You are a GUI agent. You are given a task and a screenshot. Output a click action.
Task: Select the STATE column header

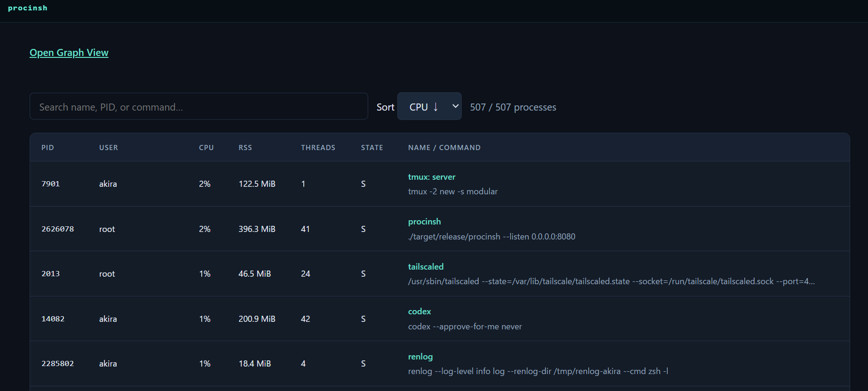pyautogui.click(x=372, y=148)
